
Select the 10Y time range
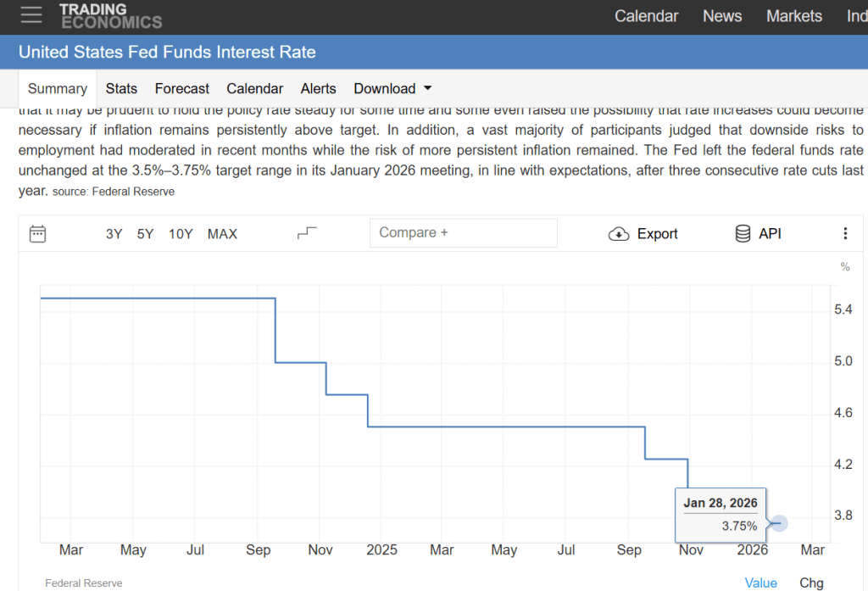click(181, 234)
